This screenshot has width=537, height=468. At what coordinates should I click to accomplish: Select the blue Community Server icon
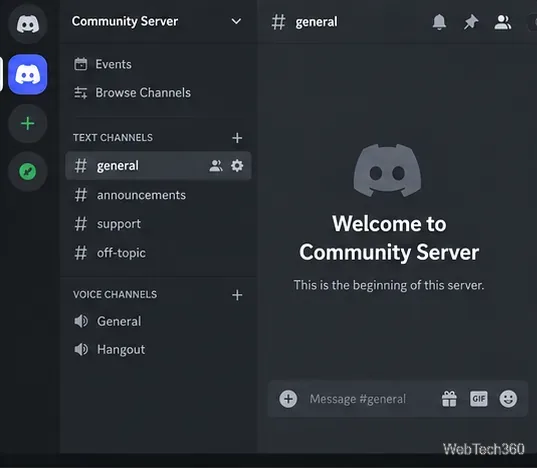(28, 74)
